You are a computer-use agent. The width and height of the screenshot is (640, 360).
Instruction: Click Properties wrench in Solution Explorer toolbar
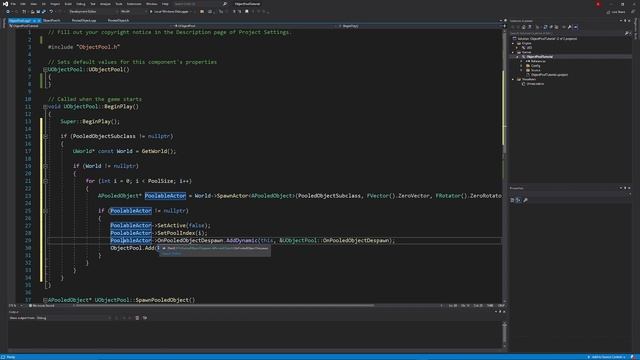coord(570,27)
